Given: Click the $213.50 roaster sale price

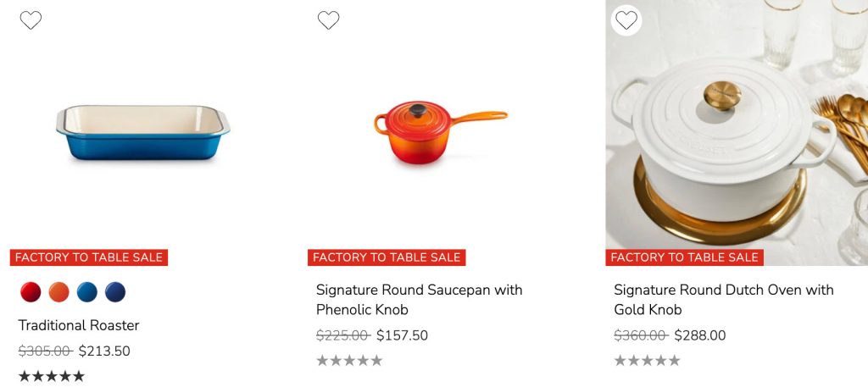Looking at the screenshot, I should tap(104, 351).
